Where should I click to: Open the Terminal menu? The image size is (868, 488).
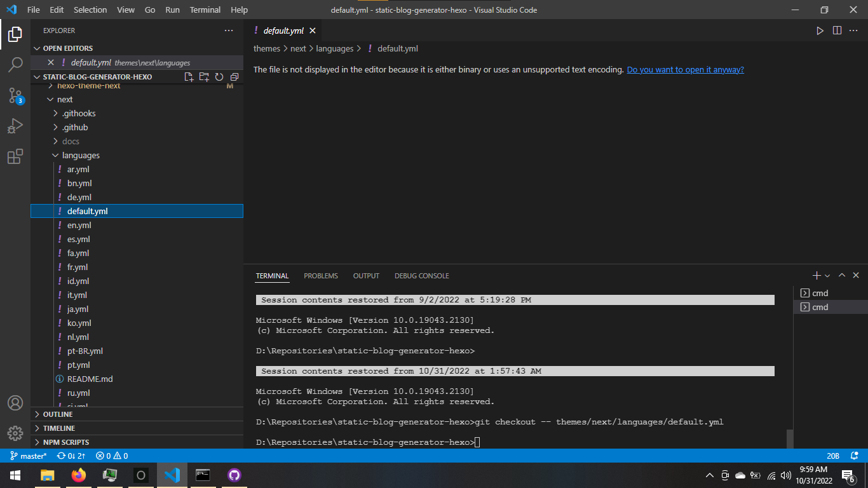click(205, 10)
